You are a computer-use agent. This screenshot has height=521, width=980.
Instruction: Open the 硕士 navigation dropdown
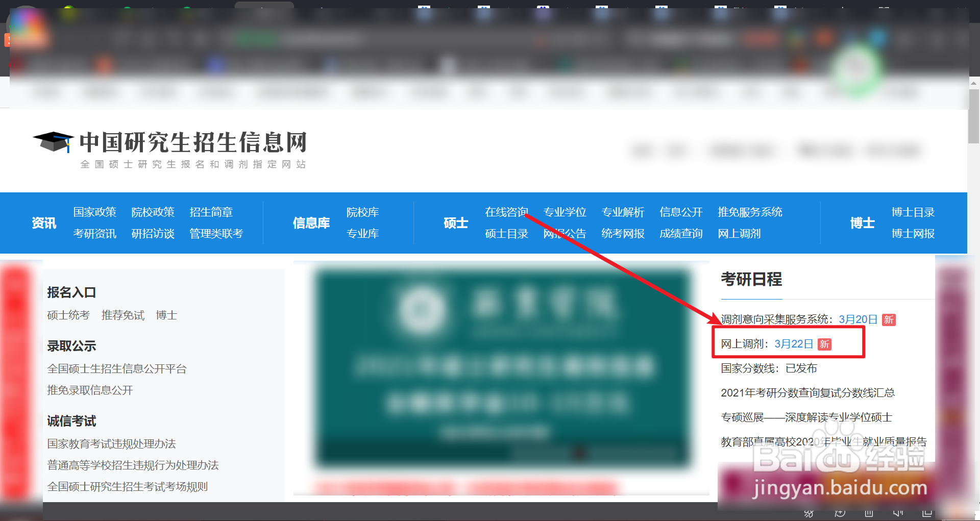(455, 223)
